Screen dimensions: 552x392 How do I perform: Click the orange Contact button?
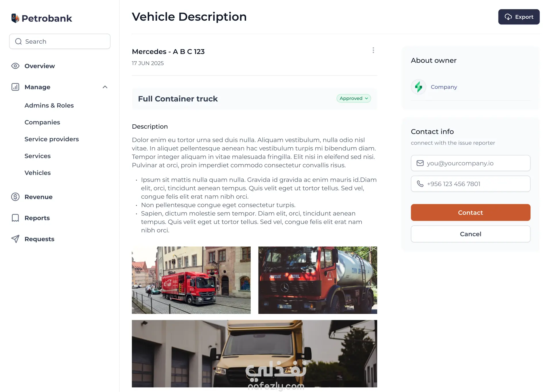click(470, 213)
